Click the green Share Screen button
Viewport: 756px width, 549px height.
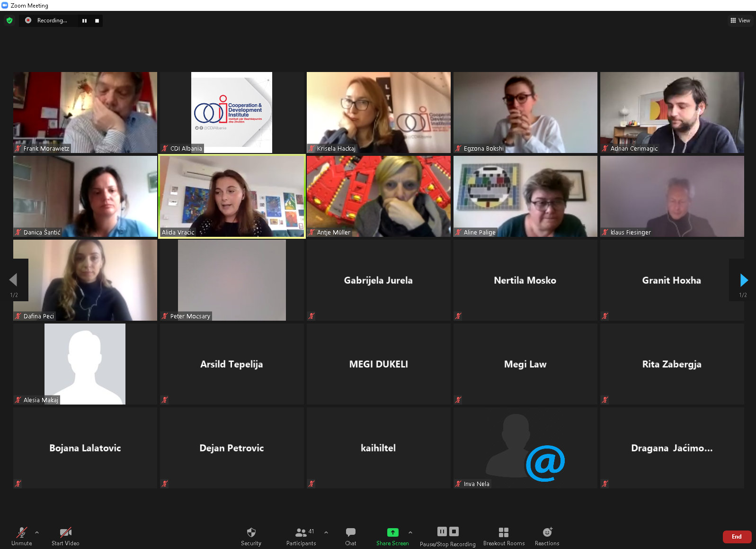392,536
